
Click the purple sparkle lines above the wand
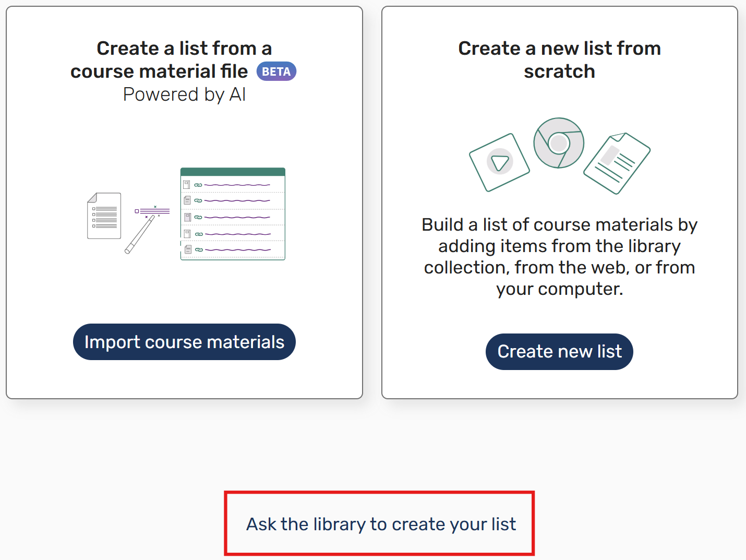[154, 211]
